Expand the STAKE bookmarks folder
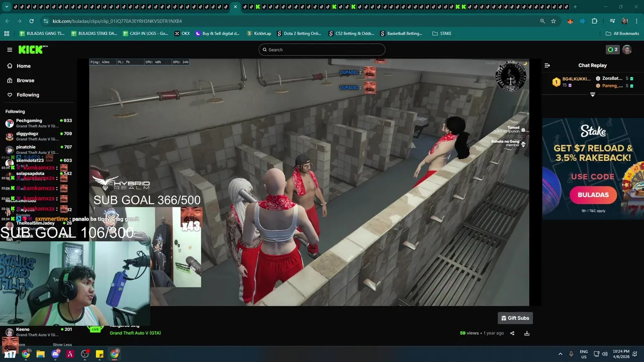644x362 pixels. (442, 34)
